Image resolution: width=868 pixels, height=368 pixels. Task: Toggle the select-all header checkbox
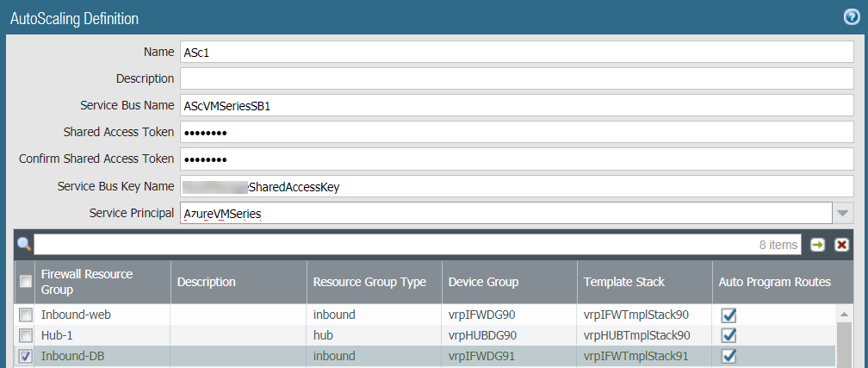point(26,281)
